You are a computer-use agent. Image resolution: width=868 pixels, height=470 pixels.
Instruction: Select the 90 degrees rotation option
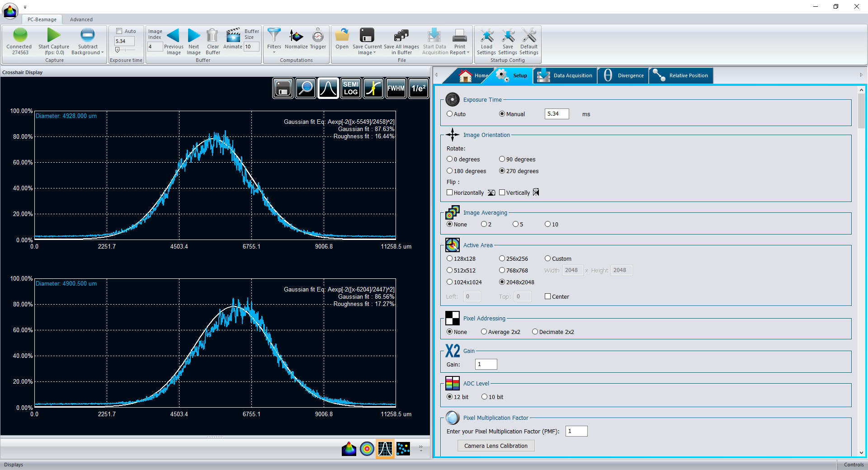tap(502, 159)
